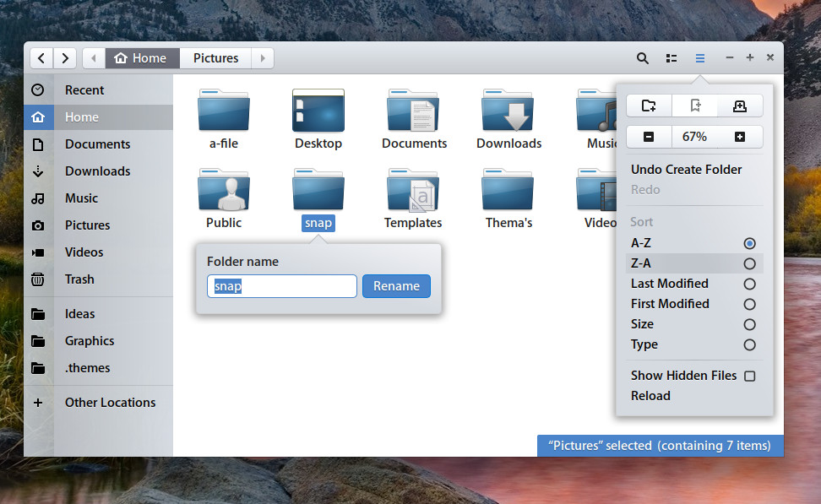
Task: Sort files by Type
Action: (x=694, y=345)
